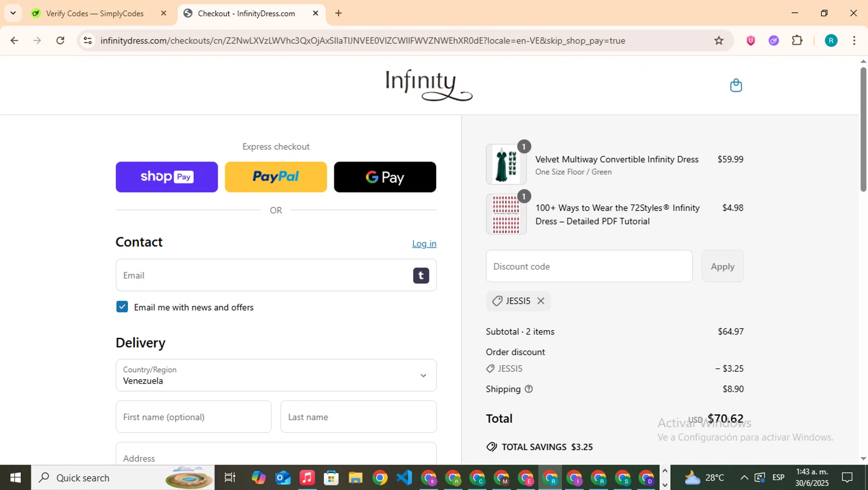Image resolution: width=868 pixels, height=490 pixels.
Task: Click the Log in link
Action: click(x=424, y=244)
